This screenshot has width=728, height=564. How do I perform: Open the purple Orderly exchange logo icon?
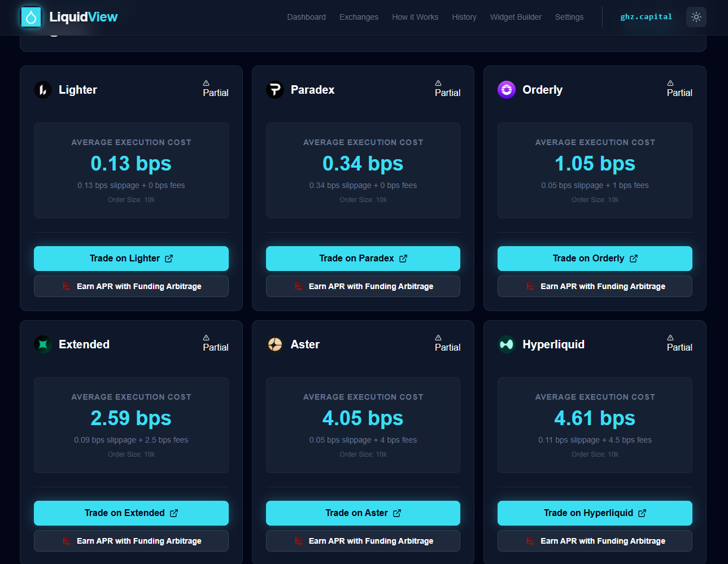507,89
